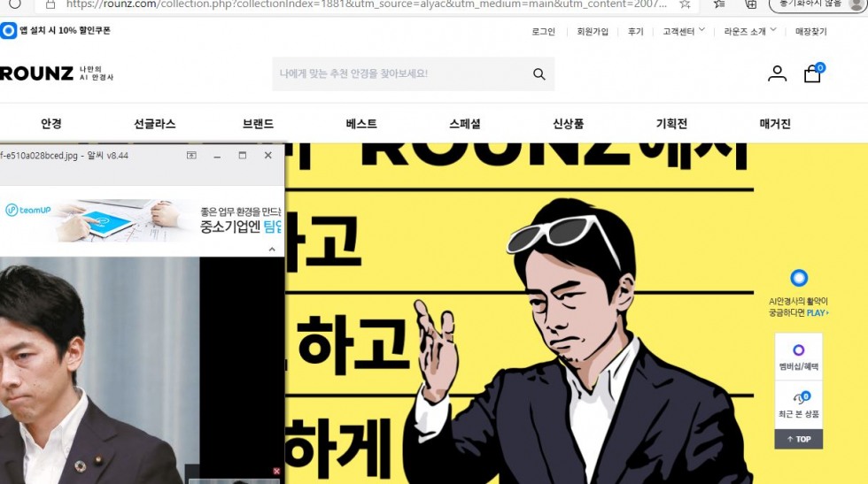Click the 로그인 link
Screen dimensions: 868x484
544,32
